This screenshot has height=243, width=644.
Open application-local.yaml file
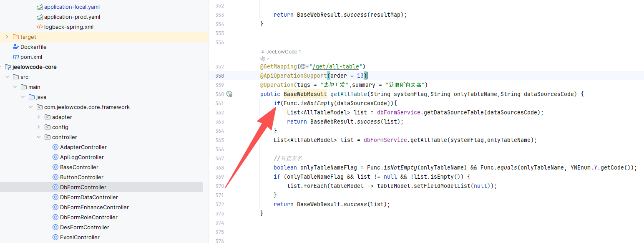(72, 7)
